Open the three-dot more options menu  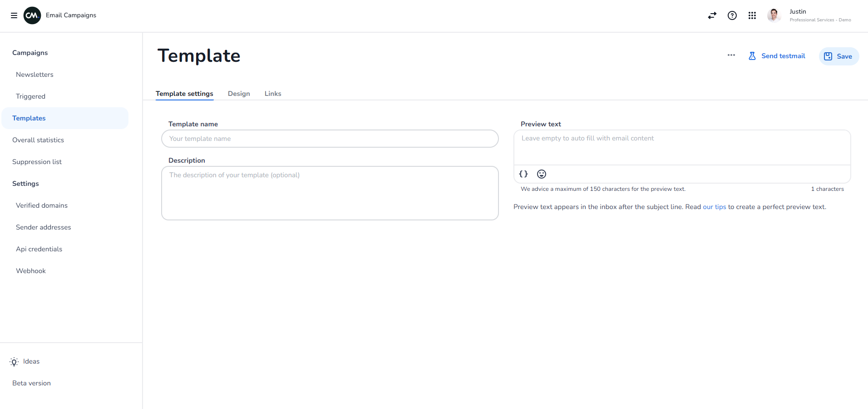coord(731,55)
